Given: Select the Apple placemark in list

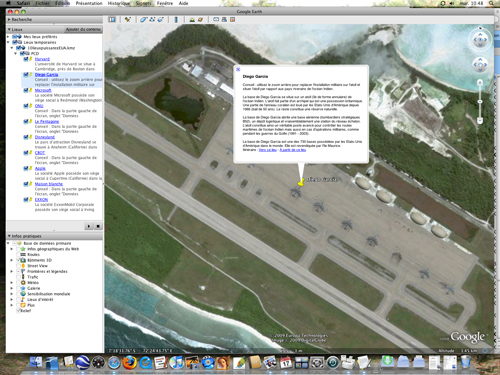Looking at the screenshot, I should click(40, 168).
